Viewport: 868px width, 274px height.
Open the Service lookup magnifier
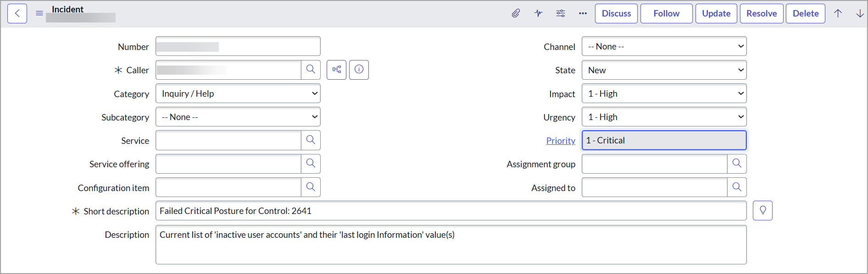[311, 140]
